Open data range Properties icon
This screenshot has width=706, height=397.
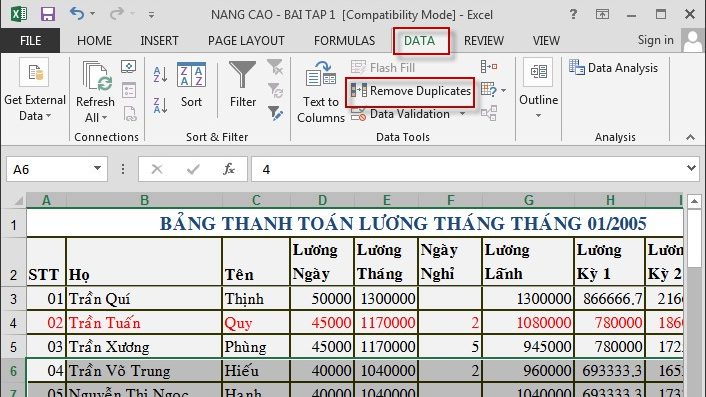129,90
